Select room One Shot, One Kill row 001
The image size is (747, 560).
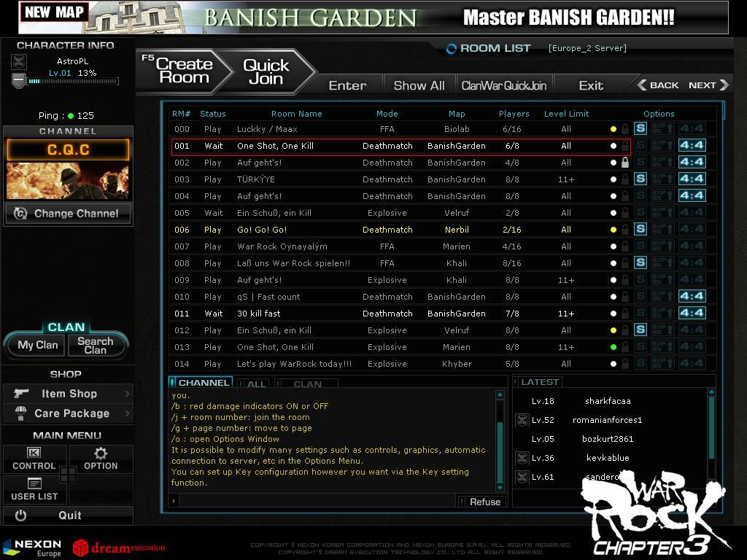401,146
